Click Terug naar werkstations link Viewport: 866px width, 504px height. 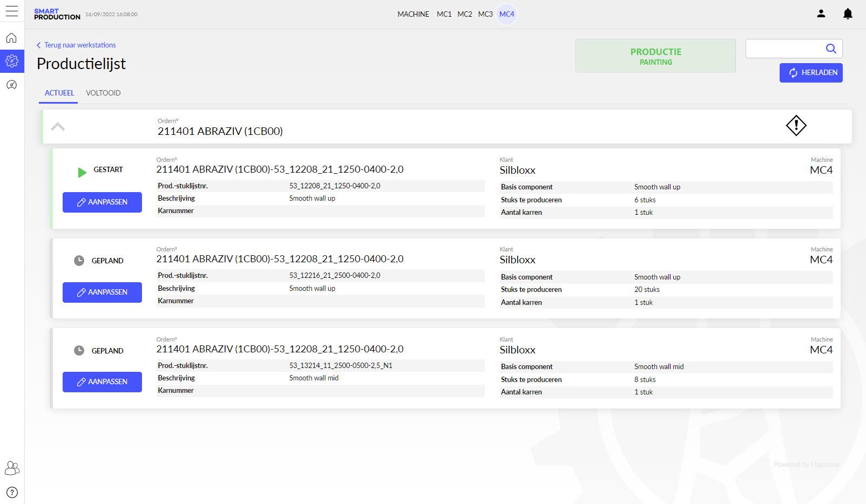[x=76, y=45]
